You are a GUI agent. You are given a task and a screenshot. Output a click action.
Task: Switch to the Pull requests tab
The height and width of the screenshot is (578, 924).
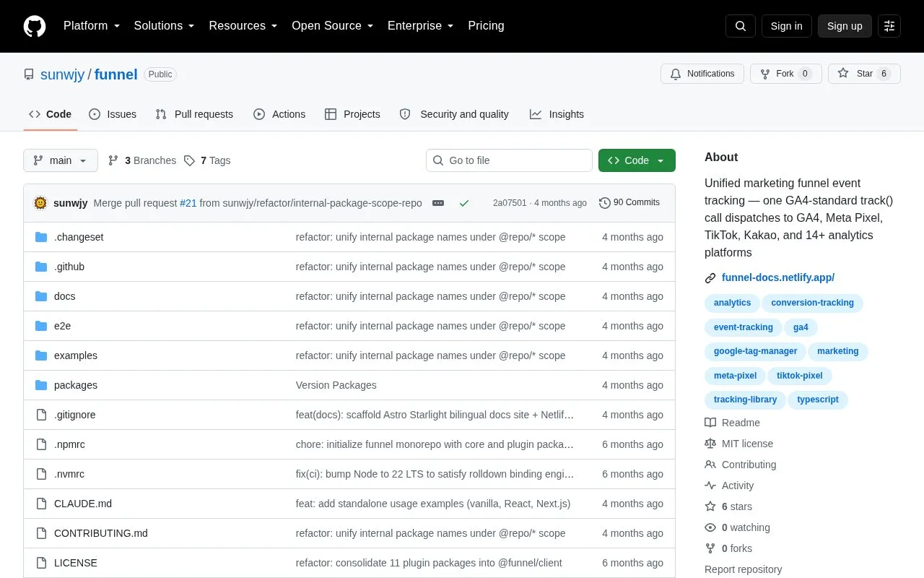[x=194, y=114]
